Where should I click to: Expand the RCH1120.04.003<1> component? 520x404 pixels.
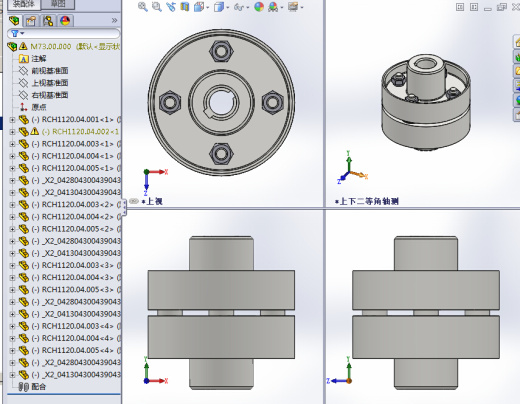(12, 144)
